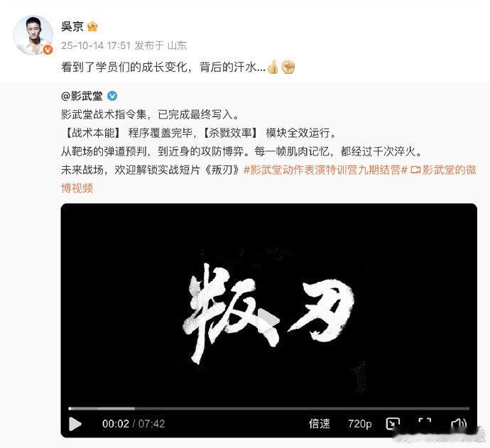Image resolution: width=490 pixels, height=448 pixels.
Task: Click the 叛刃 video frame
Action: (x=268, y=305)
